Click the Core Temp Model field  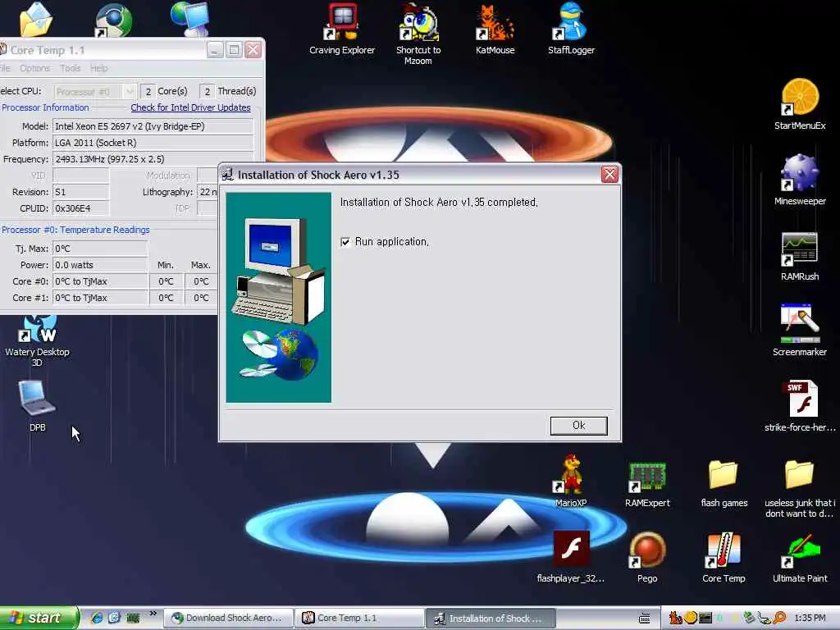point(153,126)
